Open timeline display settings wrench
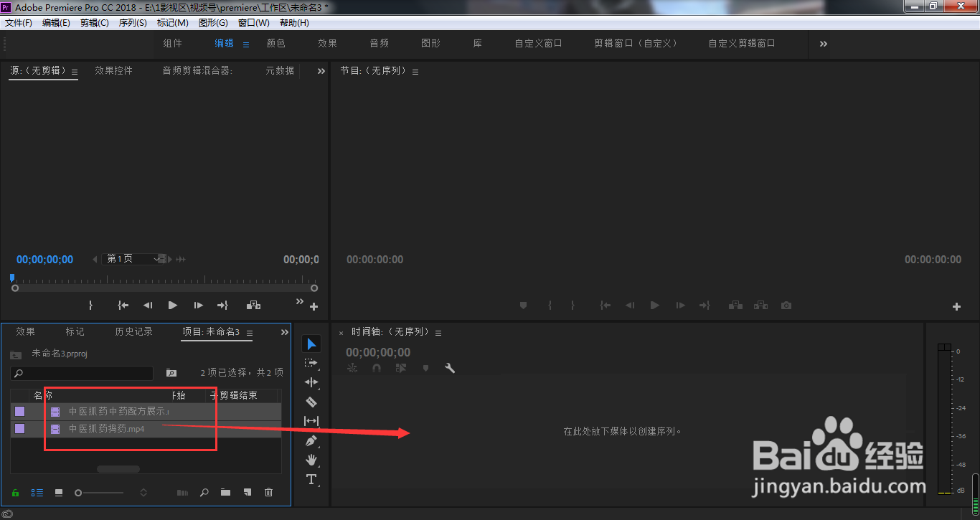980x520 pixels. pyautogui.click(x=450, y=368)
